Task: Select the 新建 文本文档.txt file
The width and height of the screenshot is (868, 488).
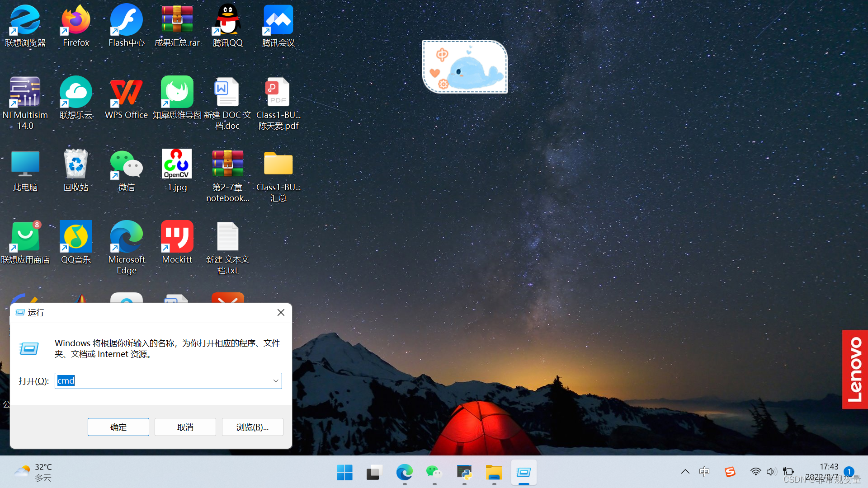Action: pyautogui.click(x=227, y=248)
